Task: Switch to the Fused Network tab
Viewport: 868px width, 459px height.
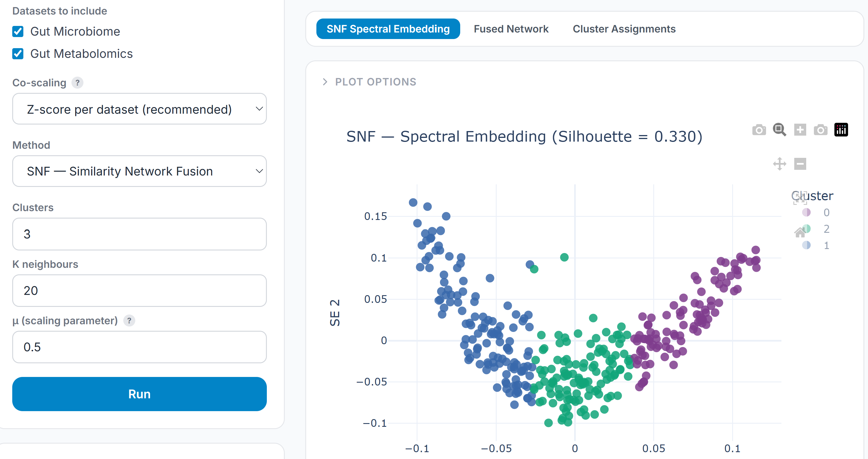Action: click(511, 29)
